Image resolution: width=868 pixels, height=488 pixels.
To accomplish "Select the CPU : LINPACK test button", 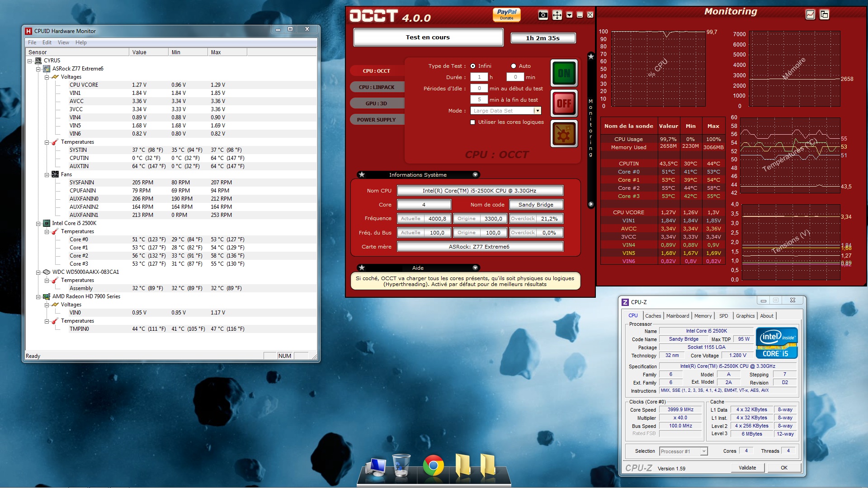I will point(377,87).
